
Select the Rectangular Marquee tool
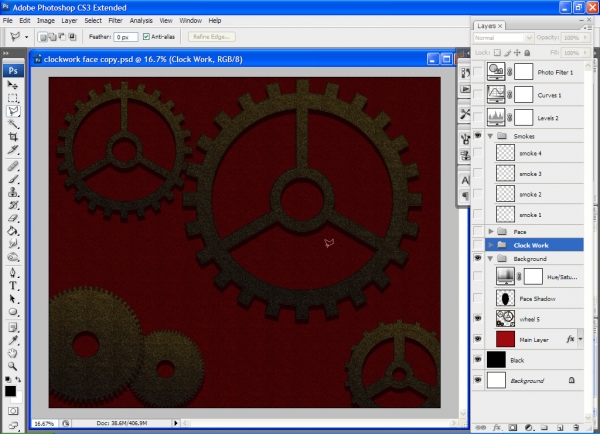(13, 98)
